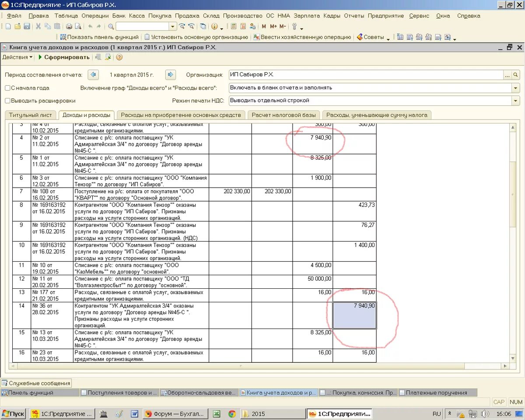
Task: Click the Windows list icon in toolbar
Action: point(203,26)
